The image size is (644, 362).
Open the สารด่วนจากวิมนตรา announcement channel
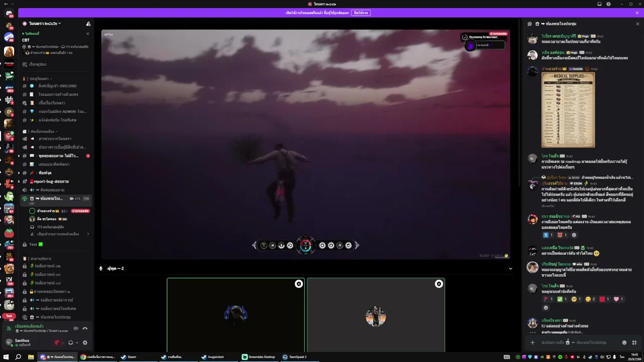56,139
